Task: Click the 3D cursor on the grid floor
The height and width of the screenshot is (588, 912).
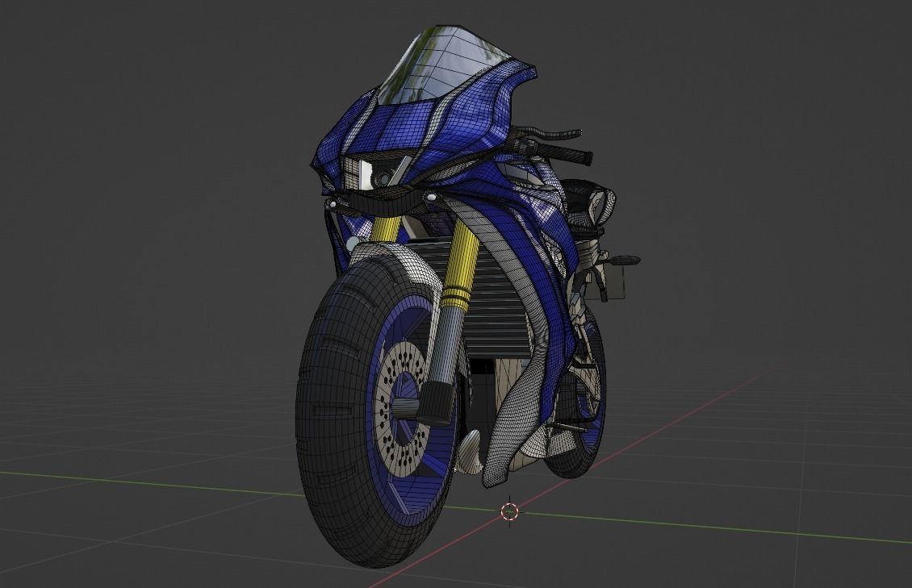Action: click(x=510, y=511)
